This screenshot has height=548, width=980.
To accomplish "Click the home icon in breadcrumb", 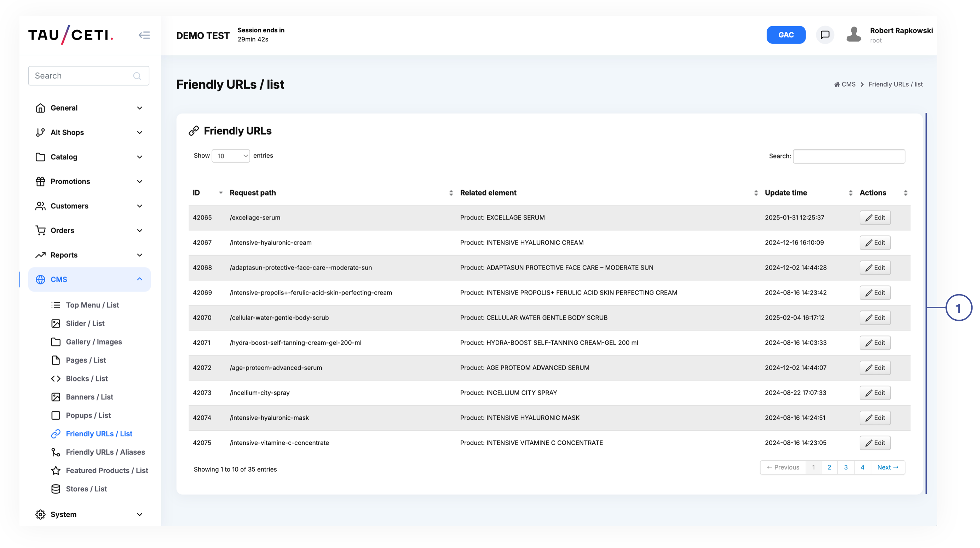I will point(837,84).
